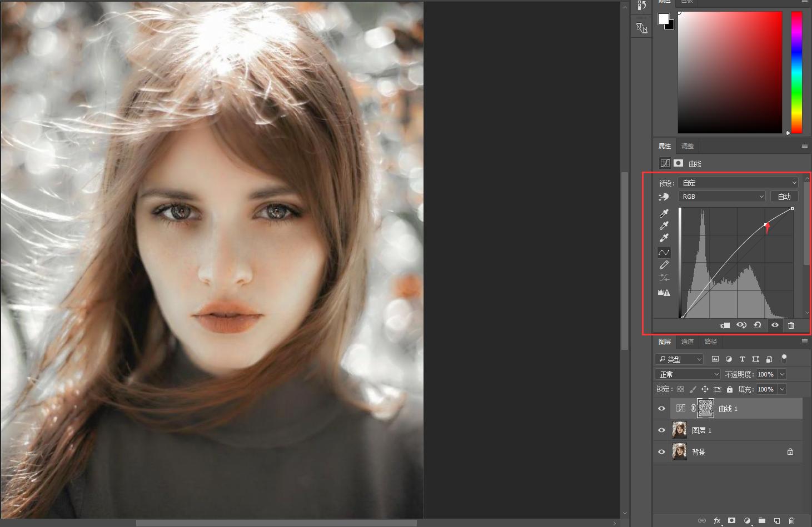Switch to the 通道 tab

tap(688, 342)
